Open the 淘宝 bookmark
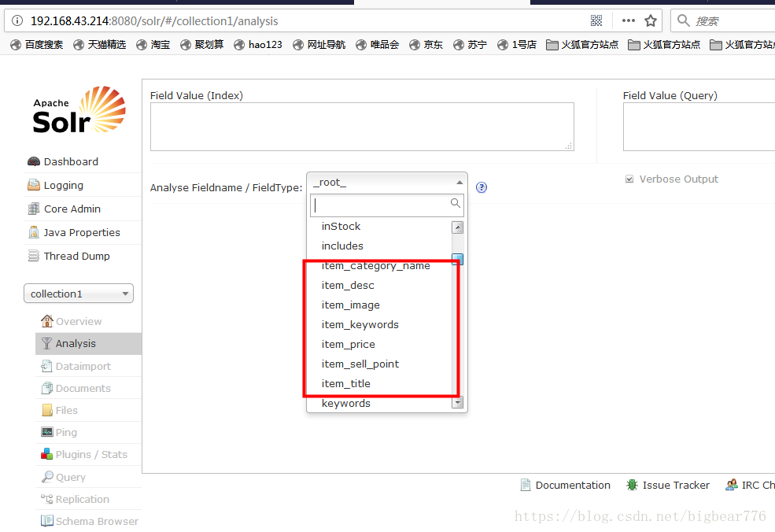This screenshot has width=775, height=532. point(153,45)
